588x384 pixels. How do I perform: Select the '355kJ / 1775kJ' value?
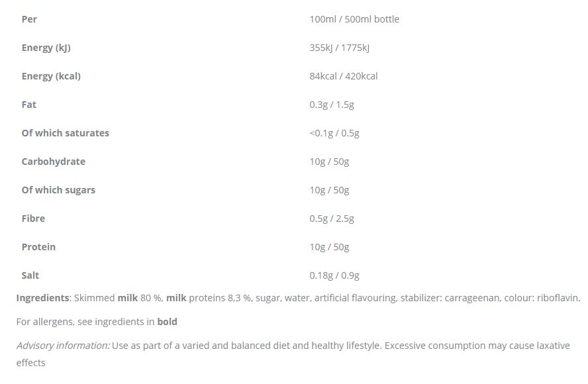pyautogui.click(x=340, y=48)
